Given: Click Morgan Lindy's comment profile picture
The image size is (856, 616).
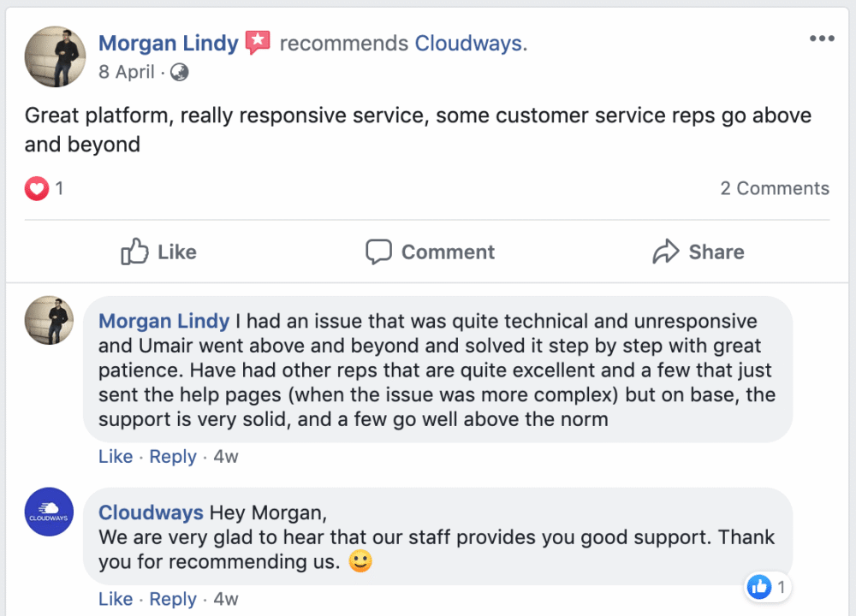Looking at the screenshot, I should click(x=50, y=321).
